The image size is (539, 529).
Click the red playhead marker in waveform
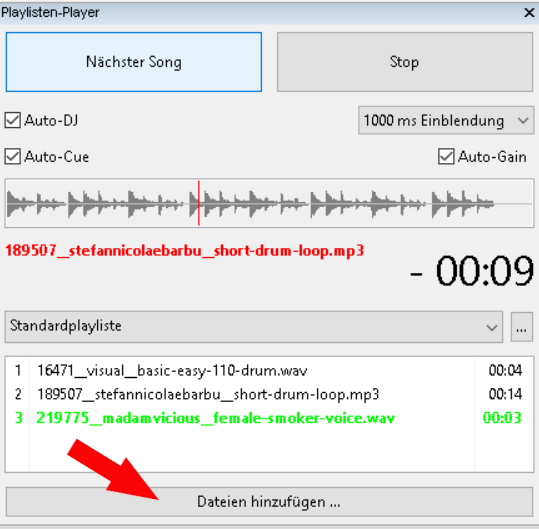(x=199, y=203)
